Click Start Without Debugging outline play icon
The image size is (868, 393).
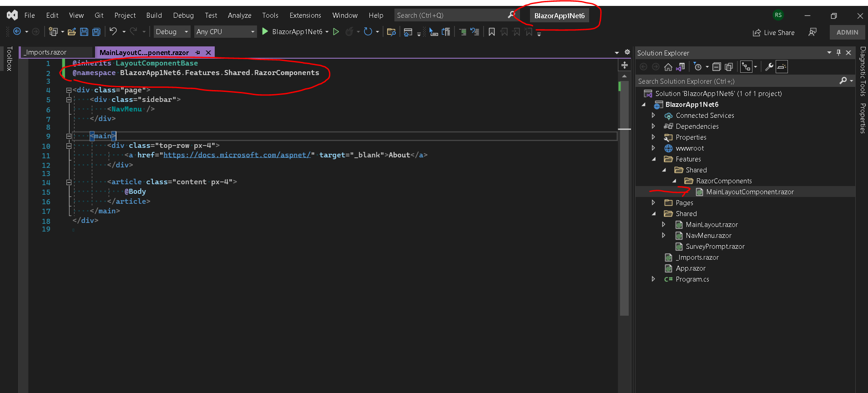(x=336, y=31)
